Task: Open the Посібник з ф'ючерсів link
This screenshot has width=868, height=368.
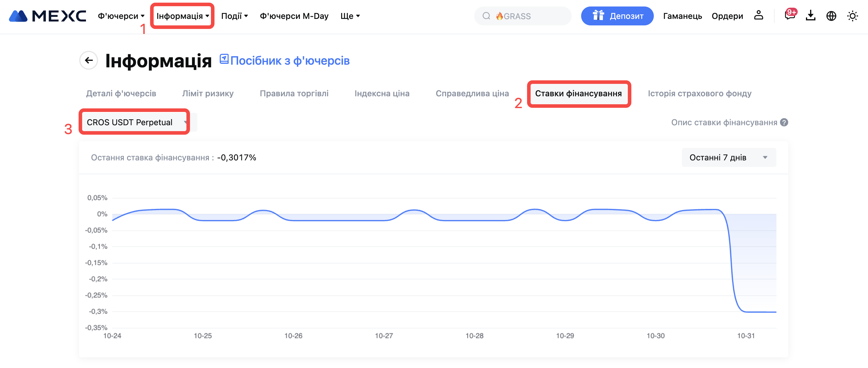Action: 290,61
